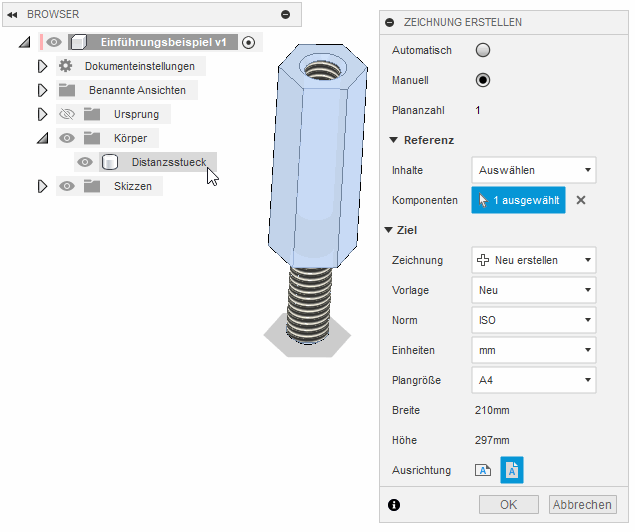Click the Browser panel minimize circle icon
The image size is (635, 532).
coord(285,15)
